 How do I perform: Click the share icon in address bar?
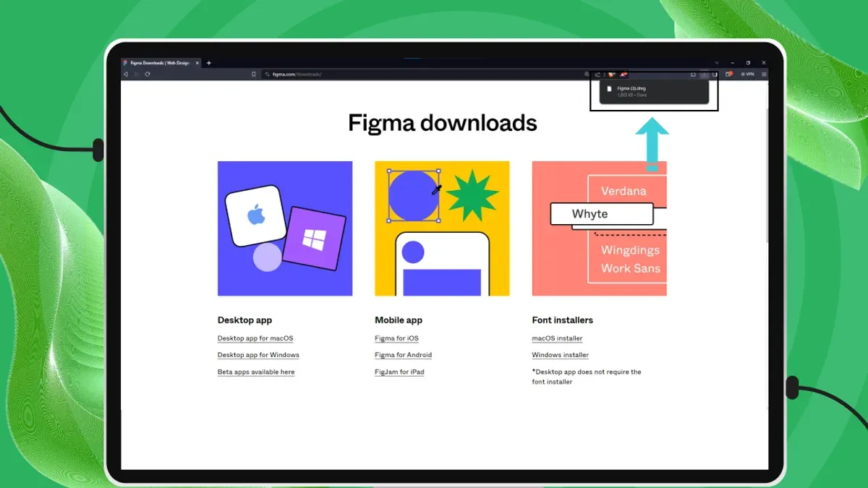tap(597, 74)
